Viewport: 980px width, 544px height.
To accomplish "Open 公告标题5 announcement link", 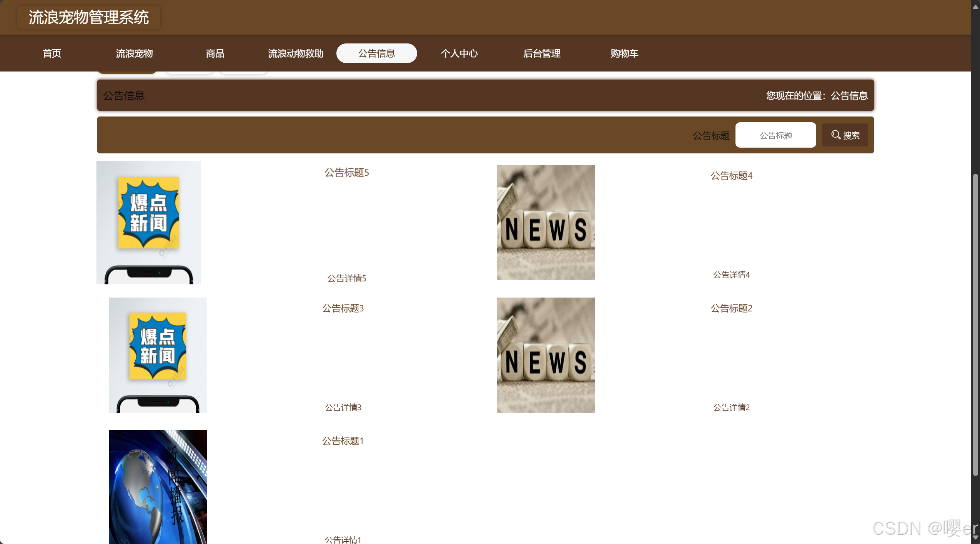I will pos(346,173).
